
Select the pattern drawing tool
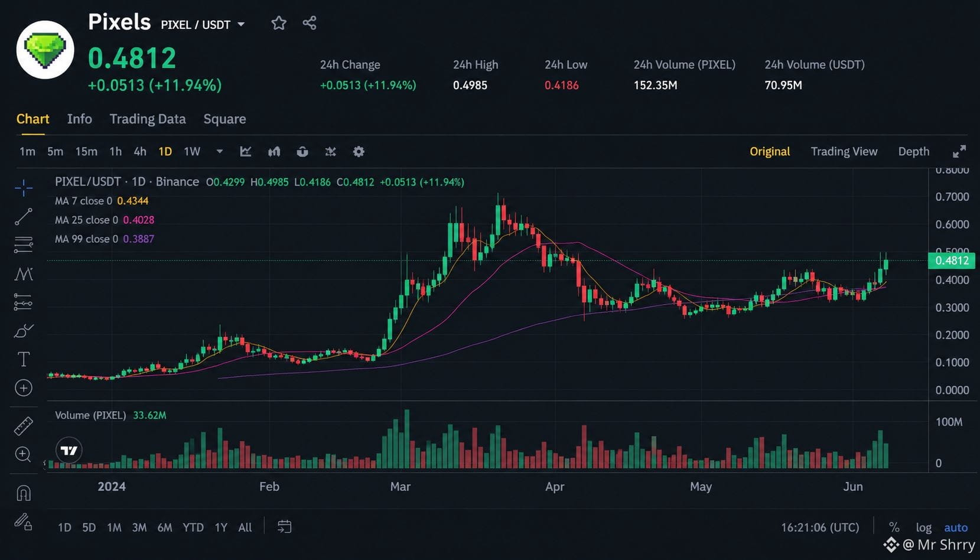[x=24, y=274]
